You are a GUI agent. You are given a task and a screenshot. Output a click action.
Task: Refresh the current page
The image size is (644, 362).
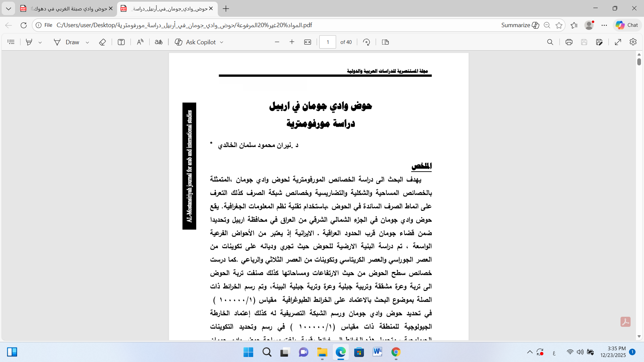pyautogui.click(x=23, y=25)
